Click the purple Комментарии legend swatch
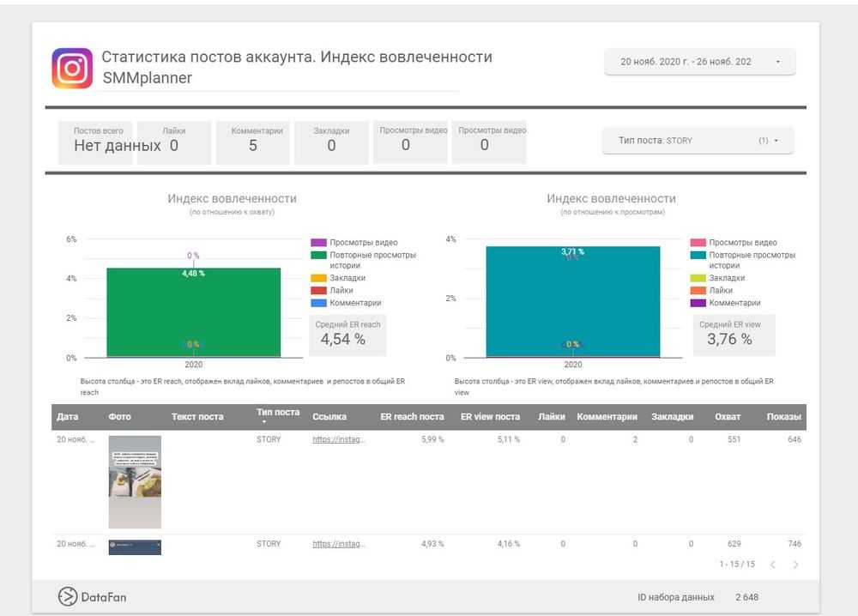The width and height of the screenshot is (858, 616). 698,303
